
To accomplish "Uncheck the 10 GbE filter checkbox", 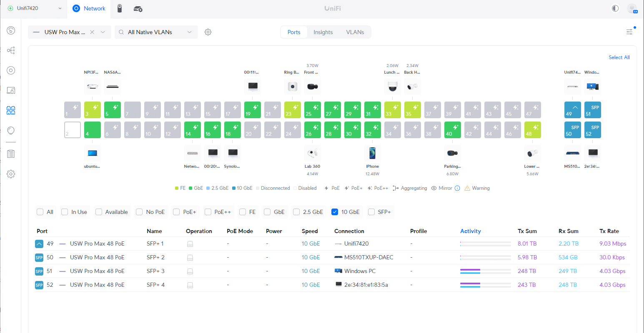I will (334, 212).
